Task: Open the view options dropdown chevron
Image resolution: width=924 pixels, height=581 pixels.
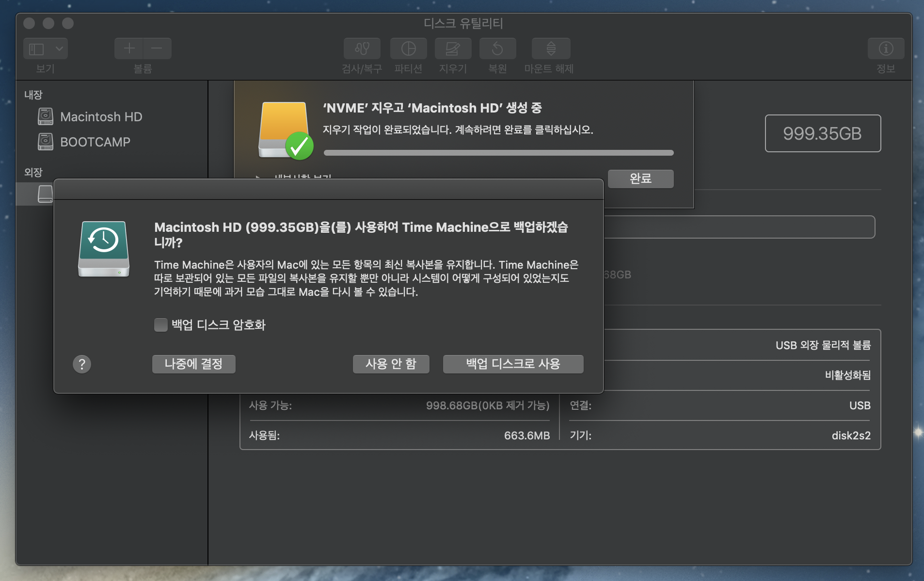Action: click(59, 48)
